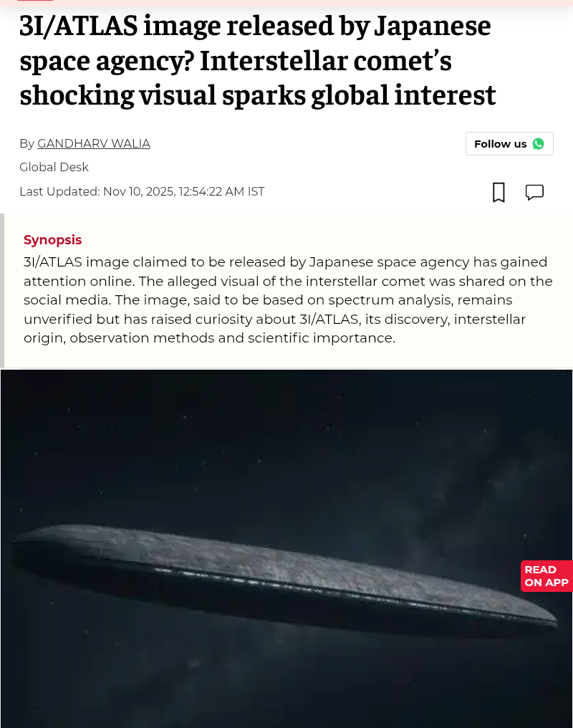This screenshot has width=573, height=728.
Task: Click the green WhatsApp logo icon
Action: coord(538,144)
